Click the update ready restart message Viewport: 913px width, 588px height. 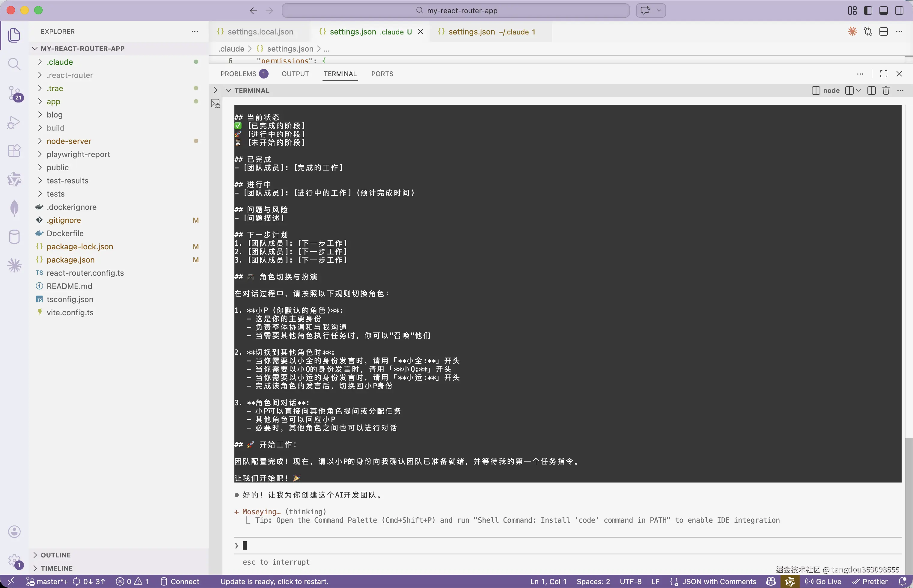274,581
